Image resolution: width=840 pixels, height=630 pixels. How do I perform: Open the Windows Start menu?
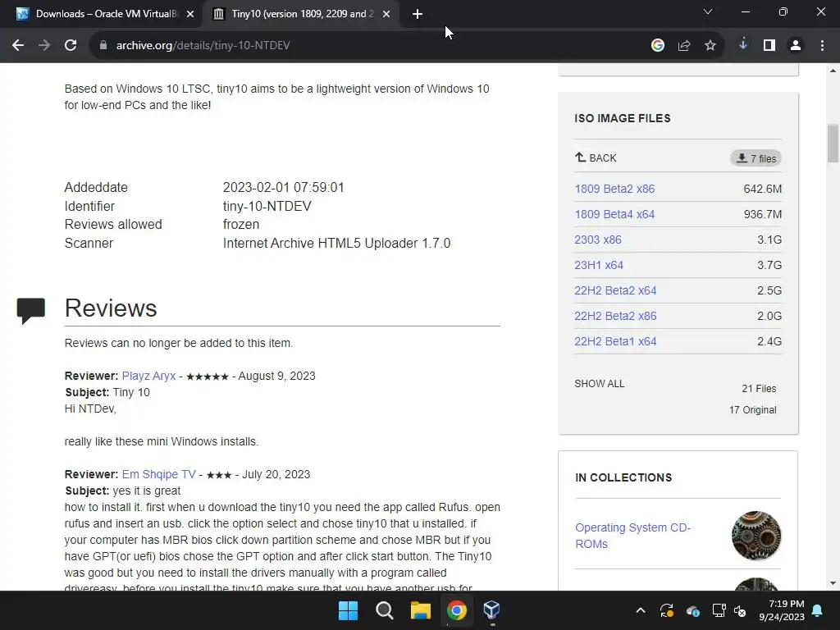[348, 610]
